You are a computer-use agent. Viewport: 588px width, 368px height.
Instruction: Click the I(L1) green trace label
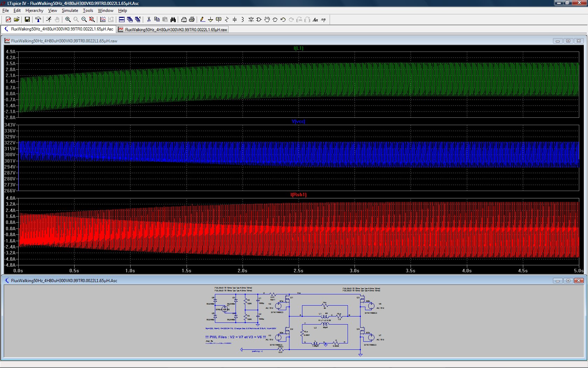298,48
